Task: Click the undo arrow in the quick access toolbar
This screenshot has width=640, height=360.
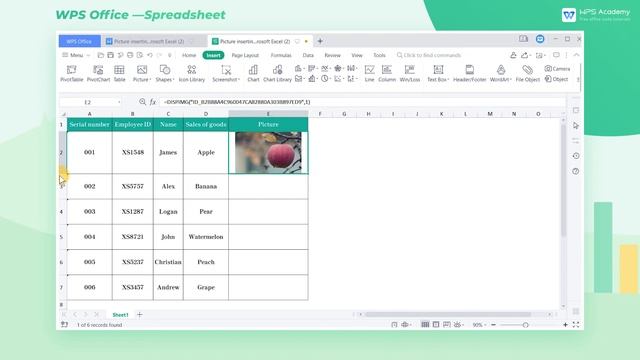Action: pos(150,55)
